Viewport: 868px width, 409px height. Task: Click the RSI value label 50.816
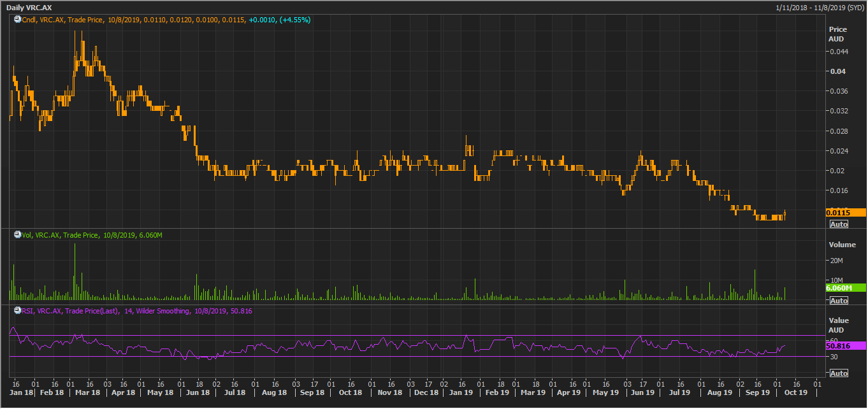pos(846,346)
